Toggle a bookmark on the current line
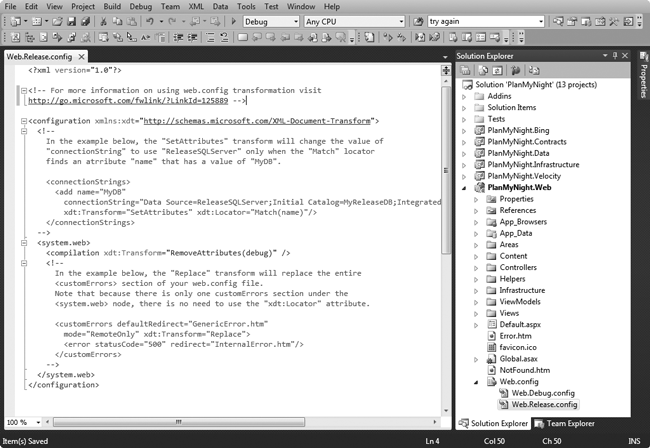650x448 pixels. coord(243,38)
